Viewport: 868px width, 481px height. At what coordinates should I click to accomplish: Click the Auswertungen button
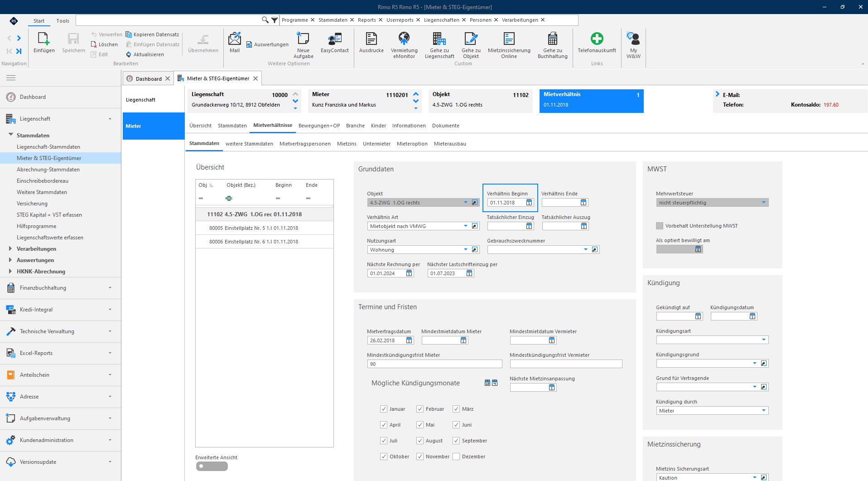(x=267, y=44)
